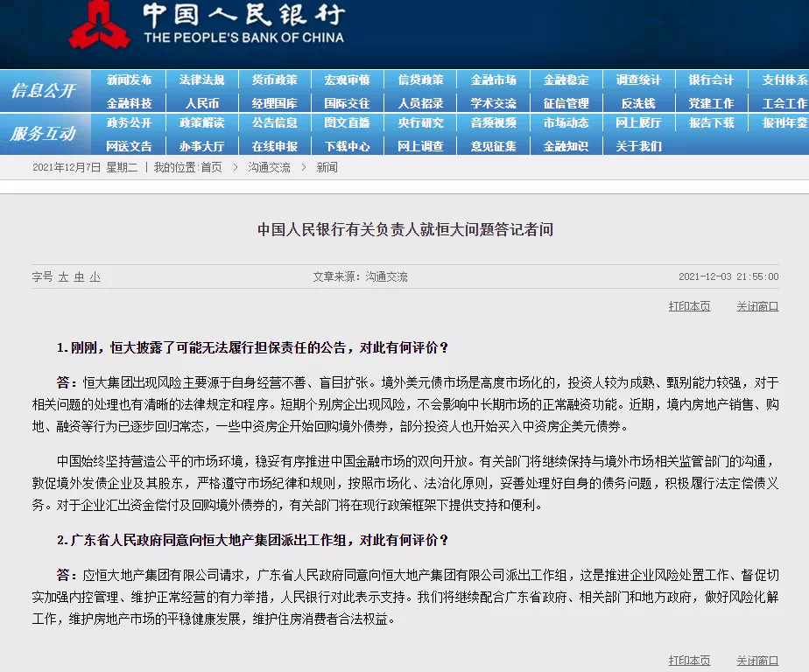Click the date 2021年12月7日 星期二
This screenshot has width=809, height=672.
click(85, 167)
